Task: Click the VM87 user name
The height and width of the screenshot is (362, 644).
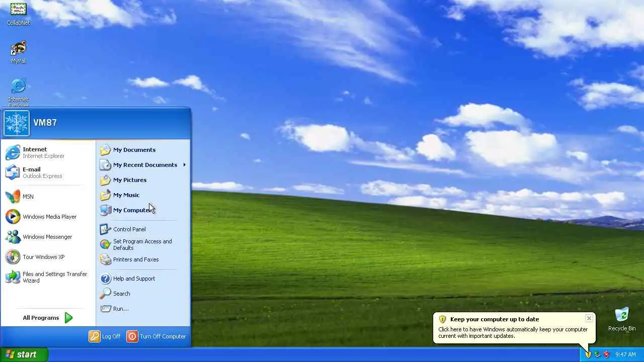Action: (x=45, y=123)
